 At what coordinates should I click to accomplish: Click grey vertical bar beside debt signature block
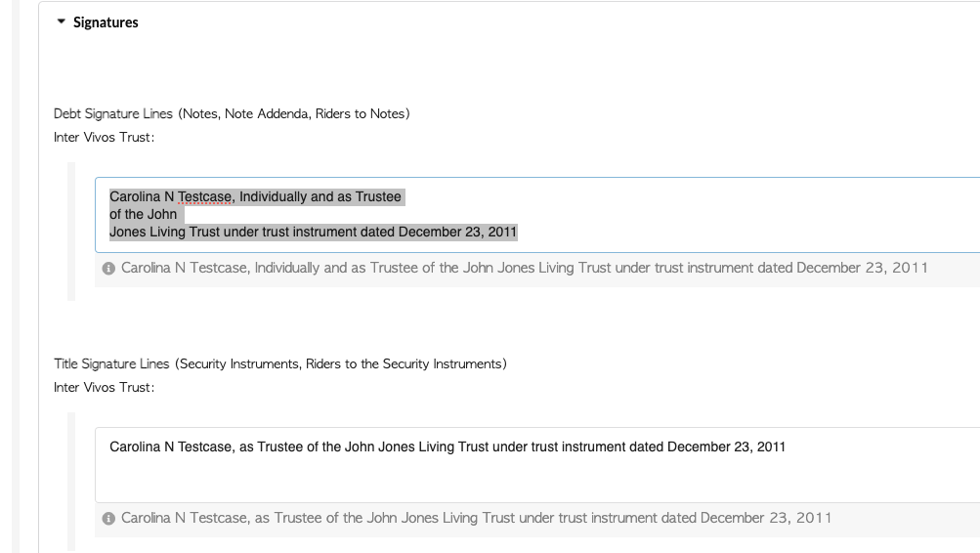pyautogui.click(x=71, y=232)
